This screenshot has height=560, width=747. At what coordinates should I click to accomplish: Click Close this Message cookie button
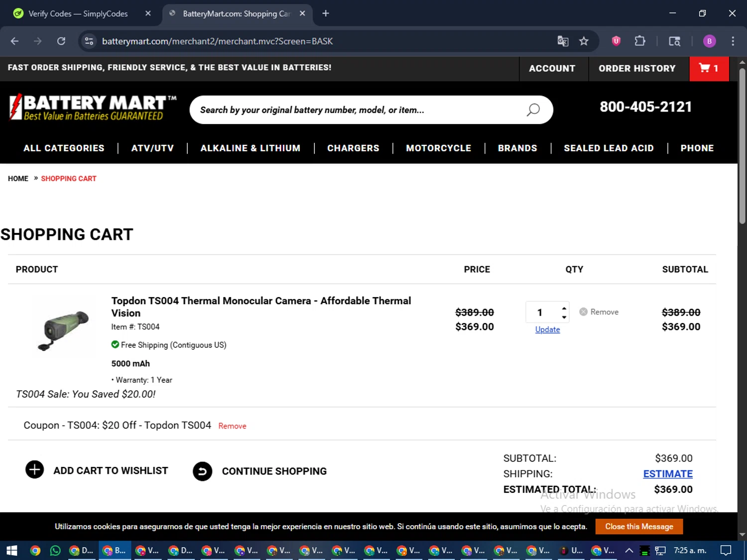tap(639, 527)
